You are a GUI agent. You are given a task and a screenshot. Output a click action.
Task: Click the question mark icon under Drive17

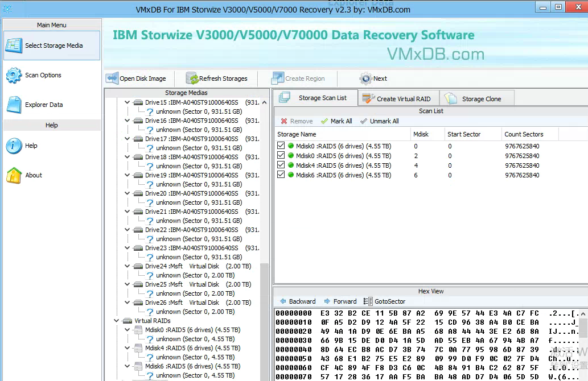pos(150,148)
